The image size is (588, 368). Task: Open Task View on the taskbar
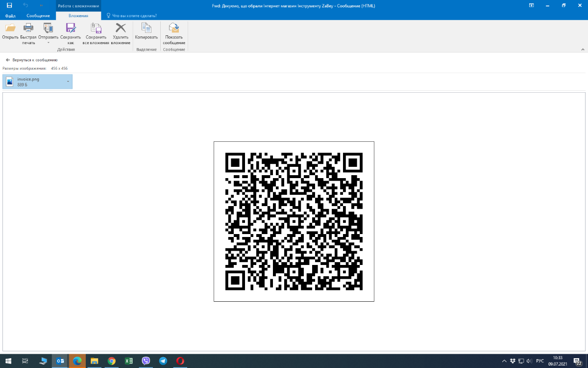[26, 361]
